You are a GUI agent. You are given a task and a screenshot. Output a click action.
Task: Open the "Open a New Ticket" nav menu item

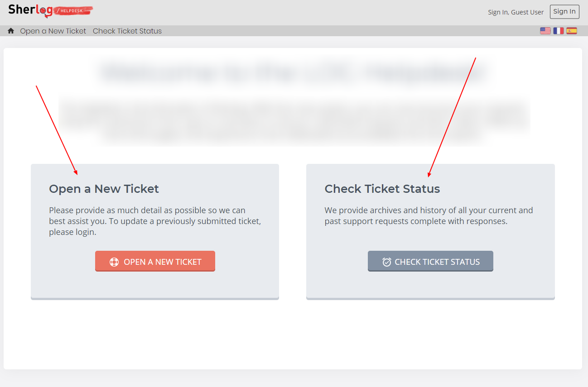pos(53,31)
